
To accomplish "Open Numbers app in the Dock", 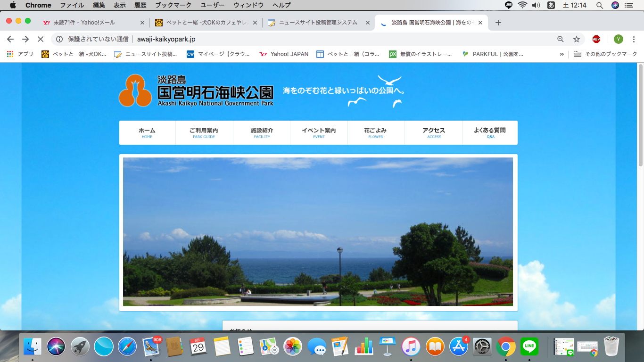I will coord(363,347).
